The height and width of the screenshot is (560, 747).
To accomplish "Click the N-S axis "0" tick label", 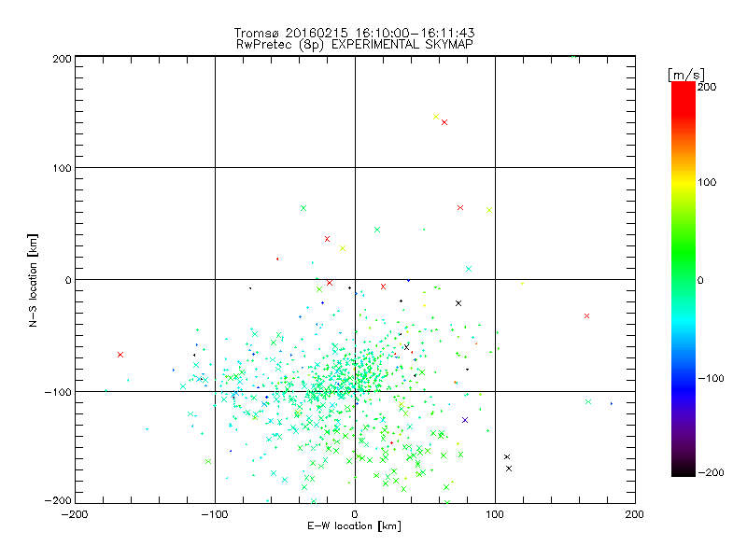I will (x=68, y=280).
